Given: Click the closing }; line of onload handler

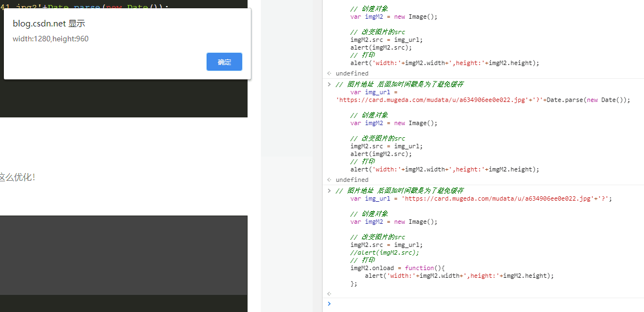Looking at the screenshot, I should (353, 284).
